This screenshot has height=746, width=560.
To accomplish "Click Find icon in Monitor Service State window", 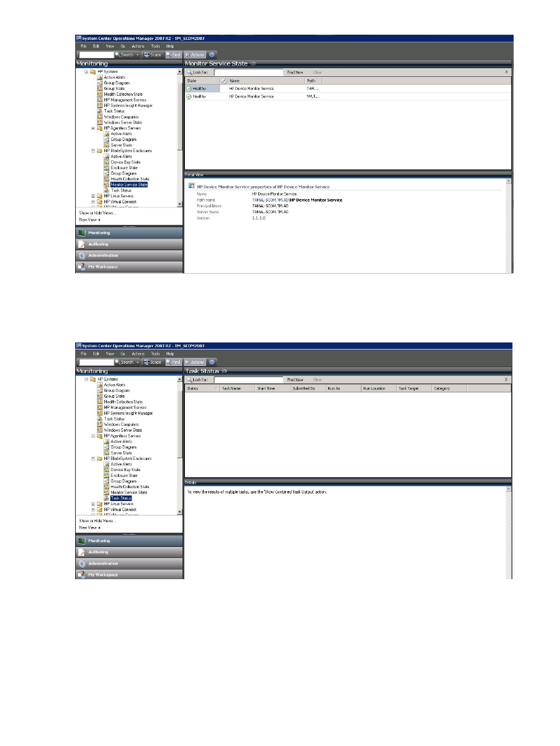I will [173, 55].
